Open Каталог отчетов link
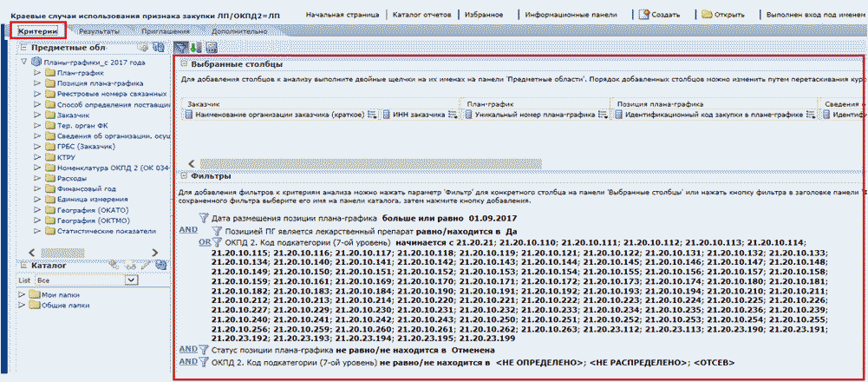868x382 pixels. pos(423,15)
